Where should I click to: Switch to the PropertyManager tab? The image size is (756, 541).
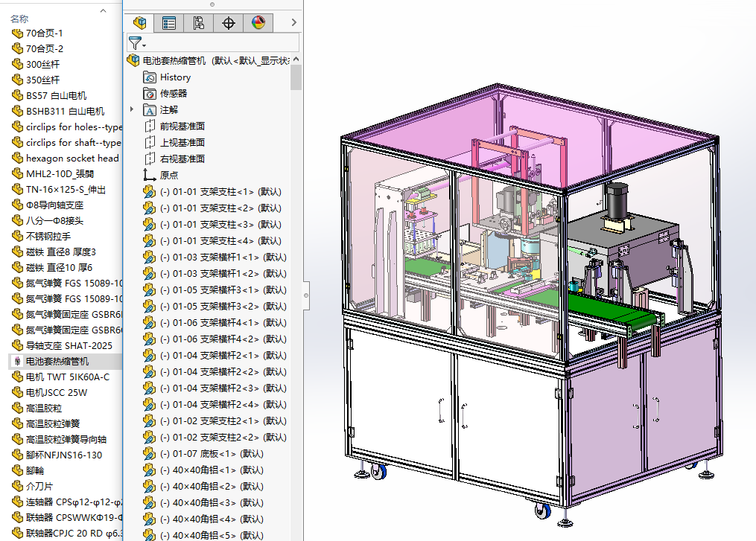tap(169, 22)
